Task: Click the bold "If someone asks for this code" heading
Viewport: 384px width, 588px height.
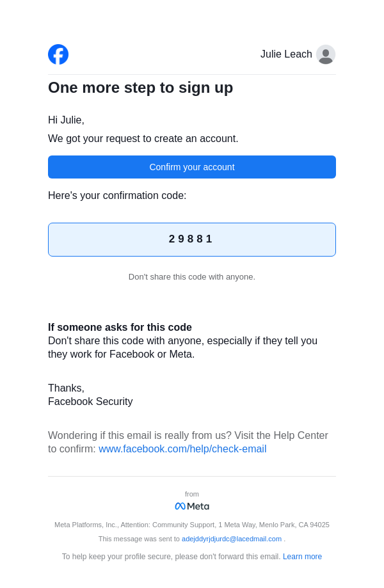Action: pyautogui.click(x=120, y=328)
